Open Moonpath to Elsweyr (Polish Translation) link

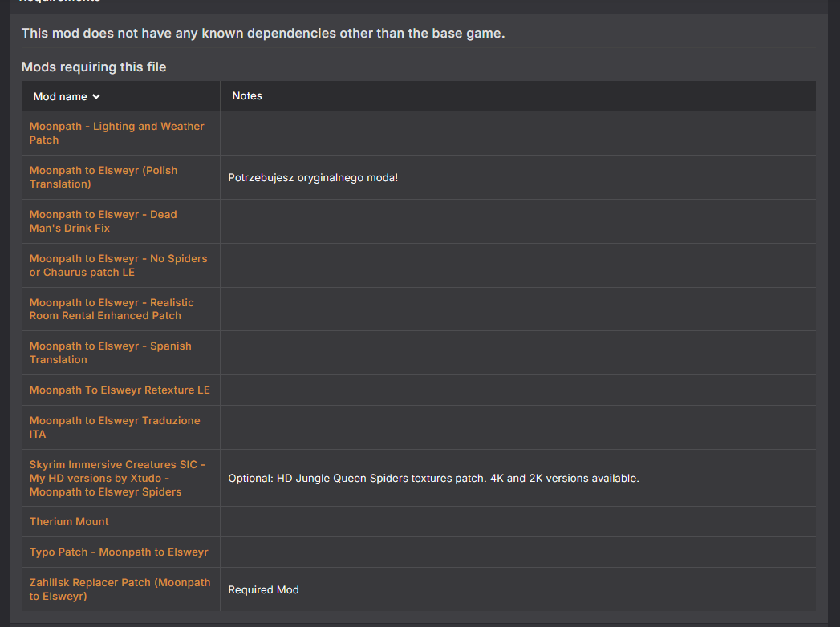(103, 176)
